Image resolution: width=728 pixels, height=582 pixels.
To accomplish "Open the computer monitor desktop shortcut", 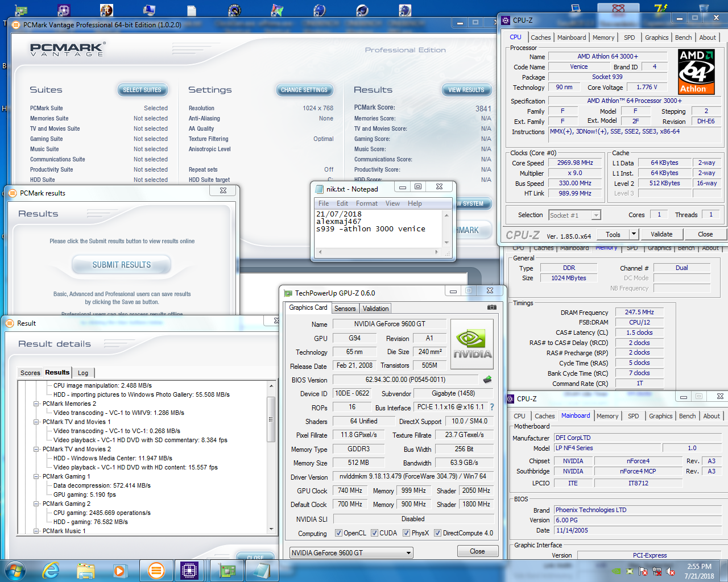I will pos(149,10).
